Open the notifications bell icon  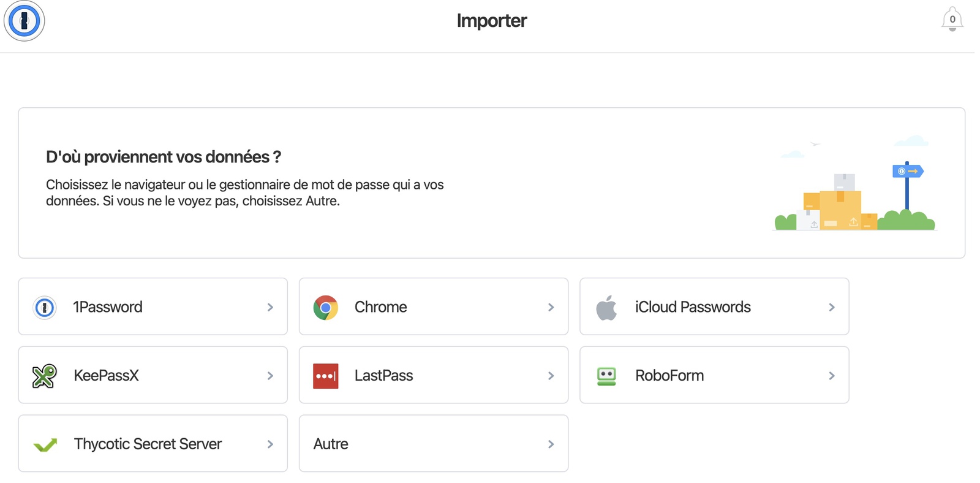pos(952,20)
